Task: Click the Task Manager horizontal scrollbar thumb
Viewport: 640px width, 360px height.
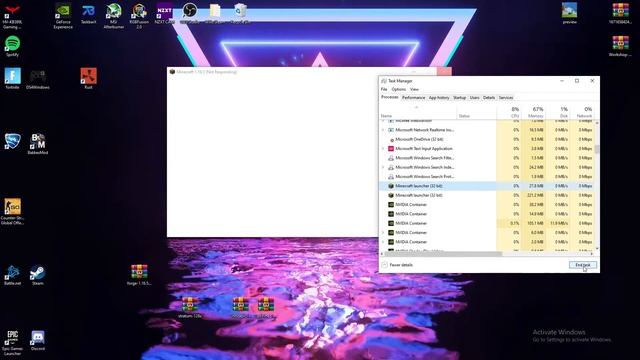Action: (443, 254)
